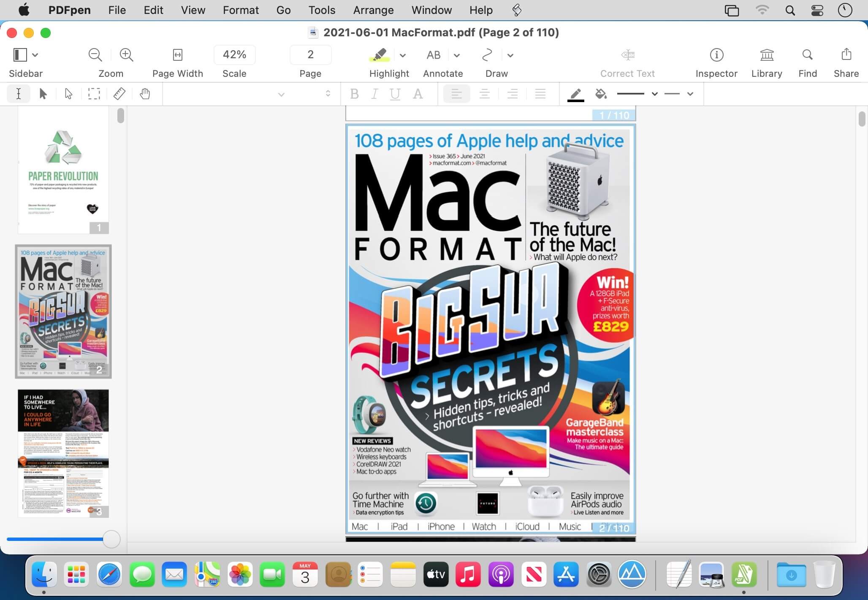Open the View menu
The image size is (868, 600).
[193, 10]
